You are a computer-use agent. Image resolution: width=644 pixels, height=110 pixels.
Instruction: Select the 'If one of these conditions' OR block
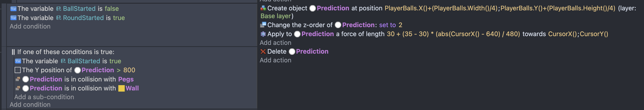pyautogui.click(x=65, y=52)
